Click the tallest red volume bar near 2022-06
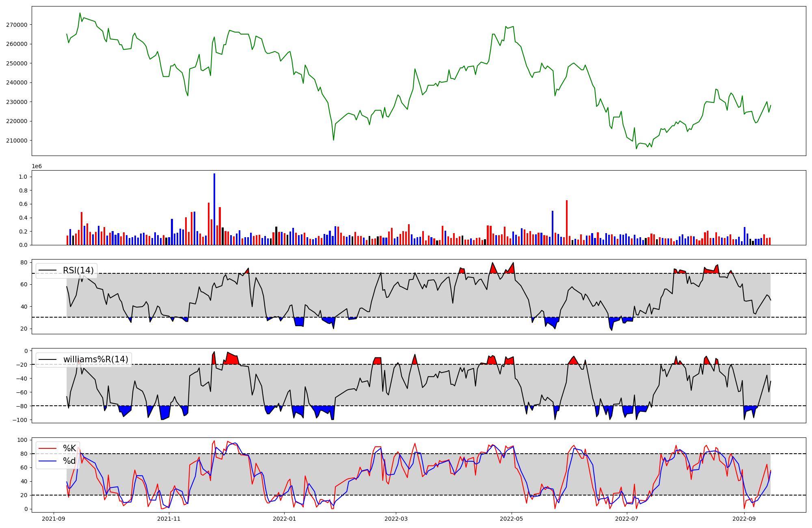 (567, 223)
